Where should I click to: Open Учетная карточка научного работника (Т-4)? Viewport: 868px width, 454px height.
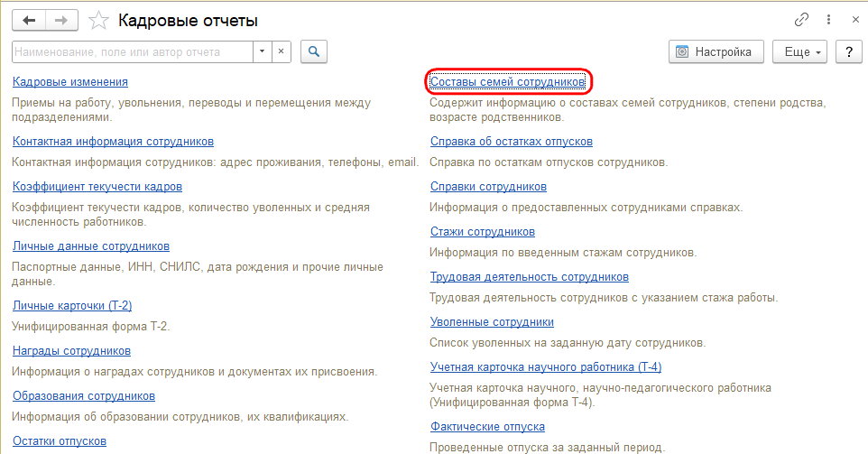[546, 367]
